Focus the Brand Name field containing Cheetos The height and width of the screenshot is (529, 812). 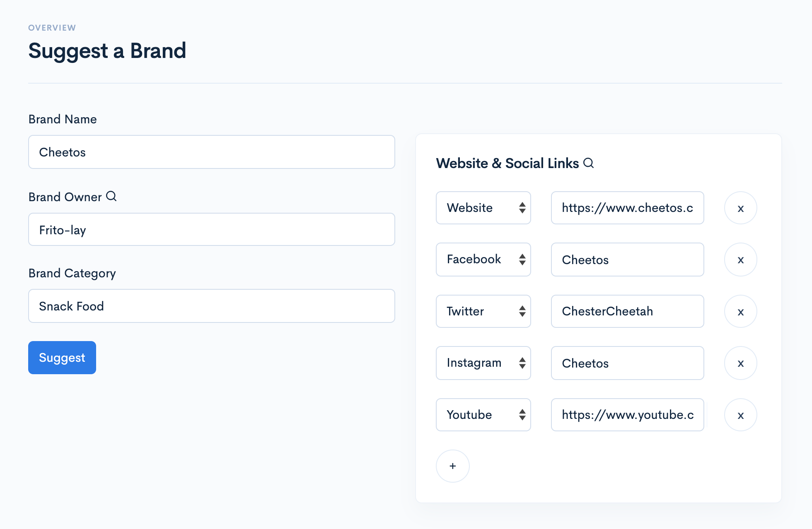click(212, 152)
